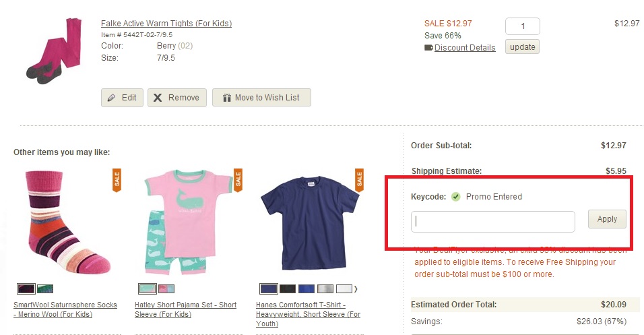Image resolution: width=644 pixels, height=335 pixels.
Task: Move item to Wish List
Action: tap(261, 98)
